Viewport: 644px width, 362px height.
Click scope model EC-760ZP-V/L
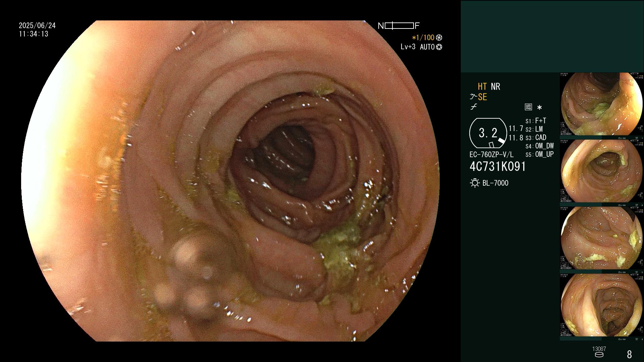tap(491, 155)
